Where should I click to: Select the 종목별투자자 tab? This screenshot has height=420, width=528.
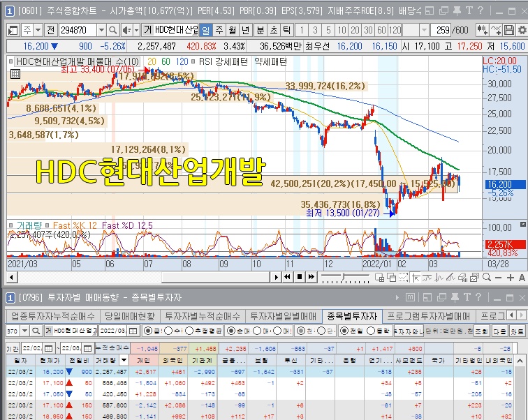352,316
